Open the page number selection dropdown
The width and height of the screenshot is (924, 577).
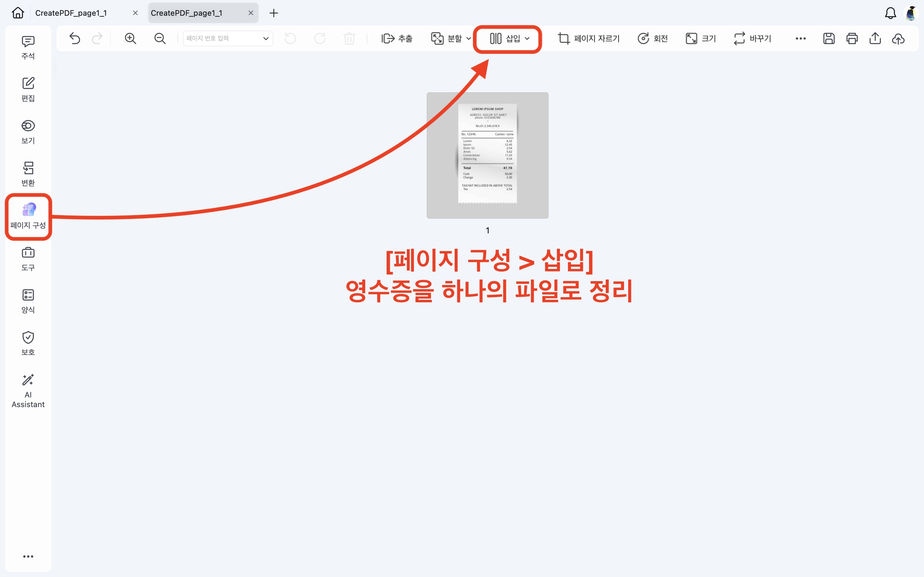click(x=265, y=38)
